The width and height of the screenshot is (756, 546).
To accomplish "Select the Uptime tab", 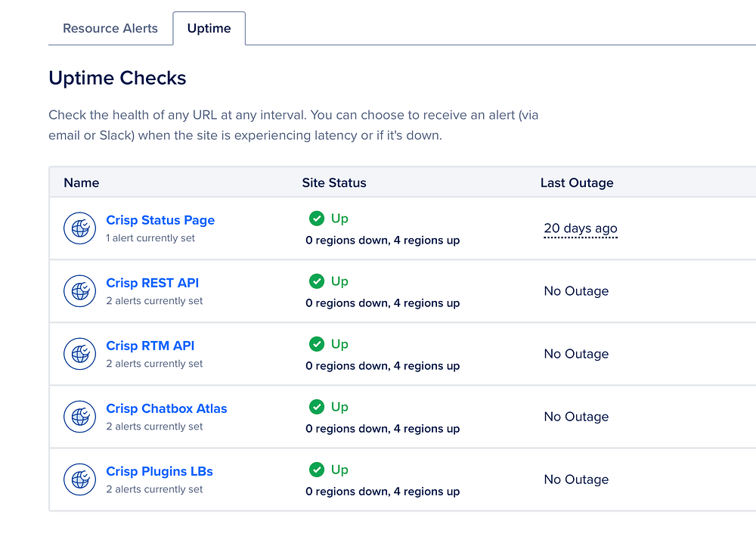I will point(209,29).
